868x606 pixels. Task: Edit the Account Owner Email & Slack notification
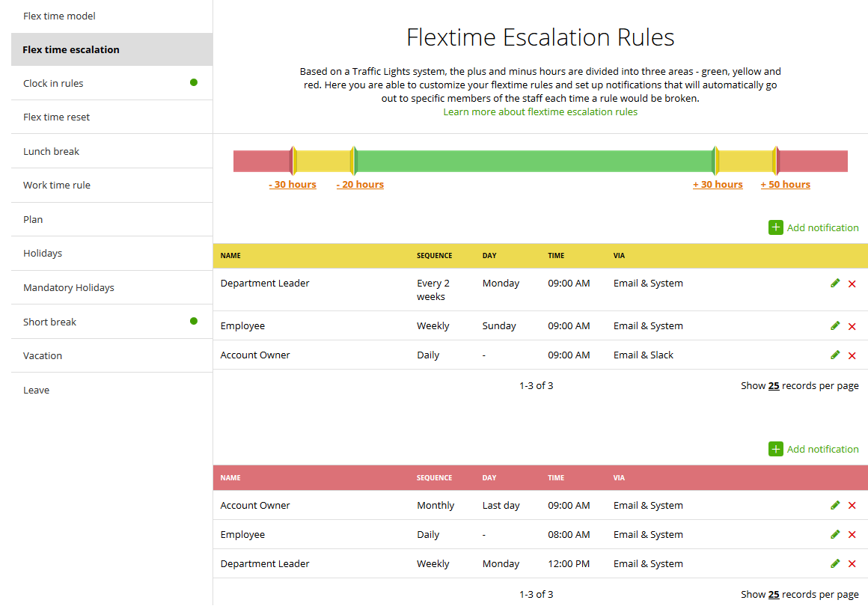tap(835, 355)
